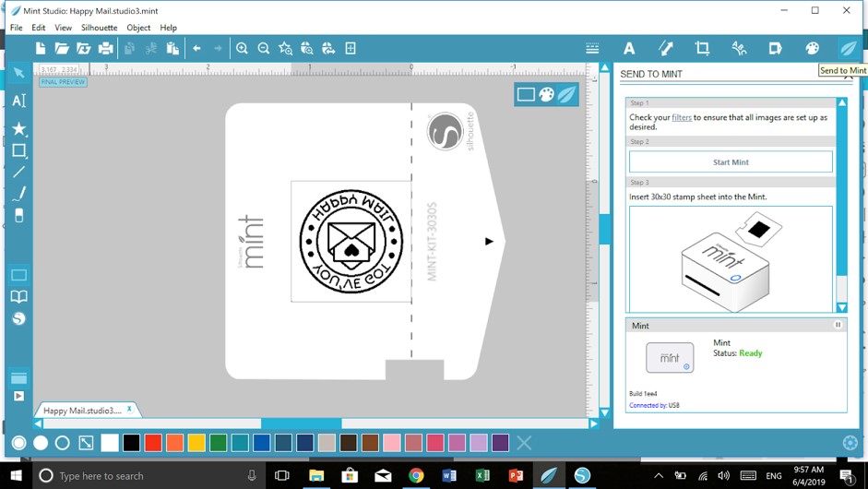
Task: Click the Print icon in toolbar
Action: point(105,48)
